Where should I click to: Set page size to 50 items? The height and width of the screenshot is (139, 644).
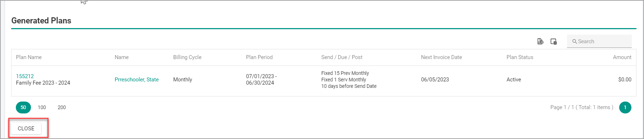coord(23,107)
